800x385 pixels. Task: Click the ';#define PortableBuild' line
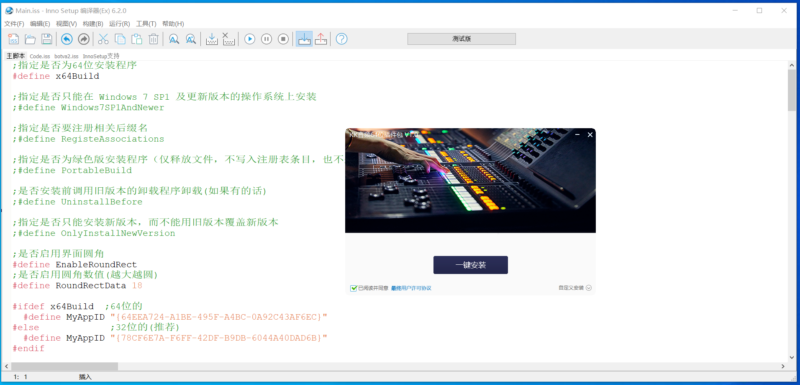pos(72,170)
